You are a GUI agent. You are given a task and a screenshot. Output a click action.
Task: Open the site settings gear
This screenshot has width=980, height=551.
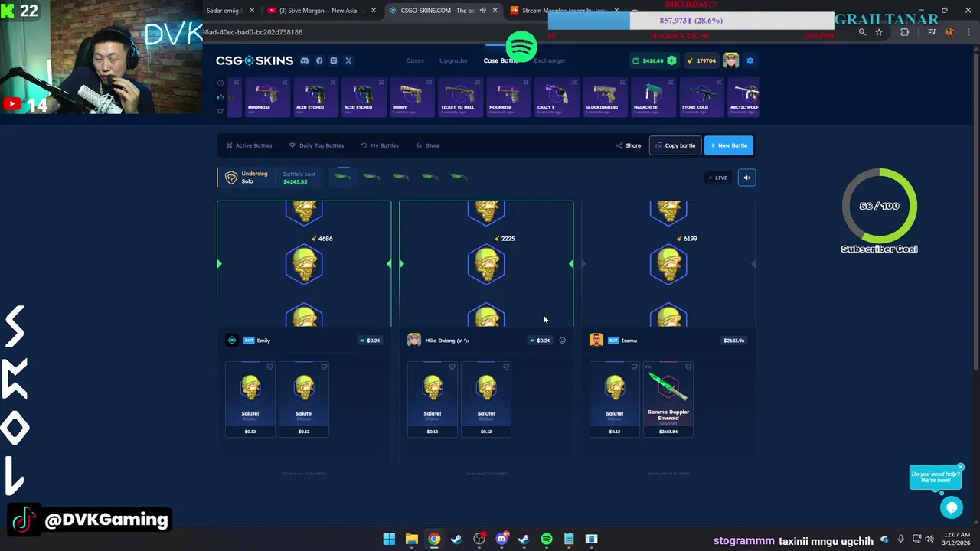pos(750,60)
